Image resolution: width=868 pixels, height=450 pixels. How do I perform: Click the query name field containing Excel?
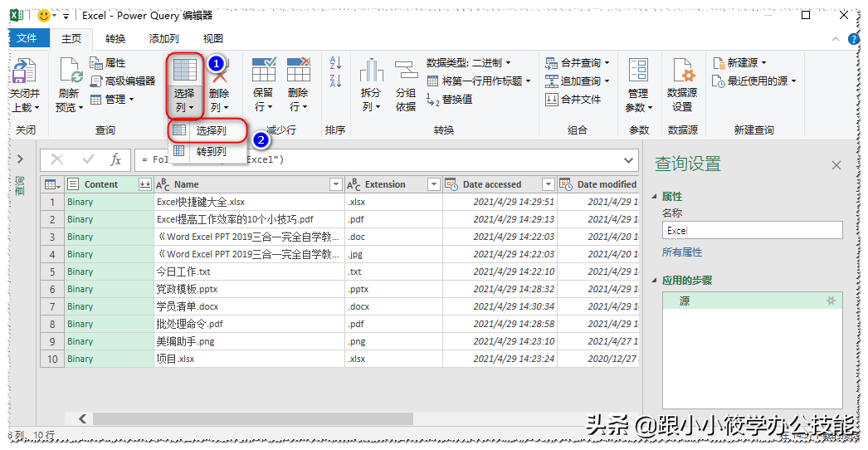753,231
